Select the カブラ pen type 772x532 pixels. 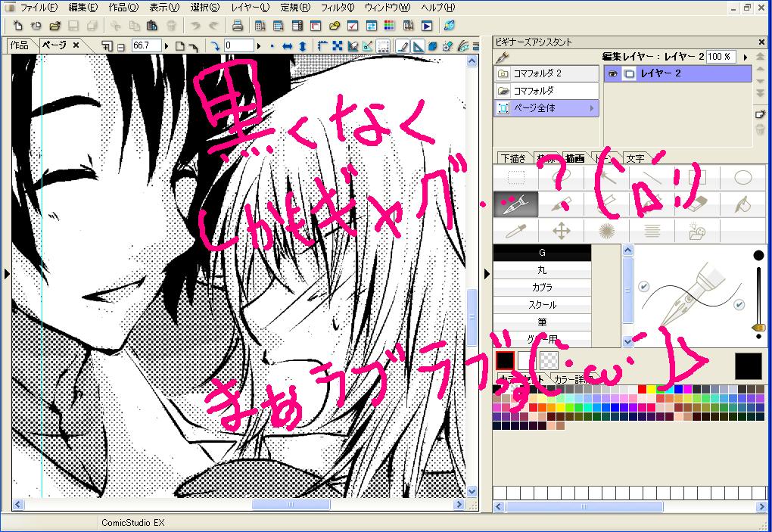pyautogui.click(x=542, y=287)
